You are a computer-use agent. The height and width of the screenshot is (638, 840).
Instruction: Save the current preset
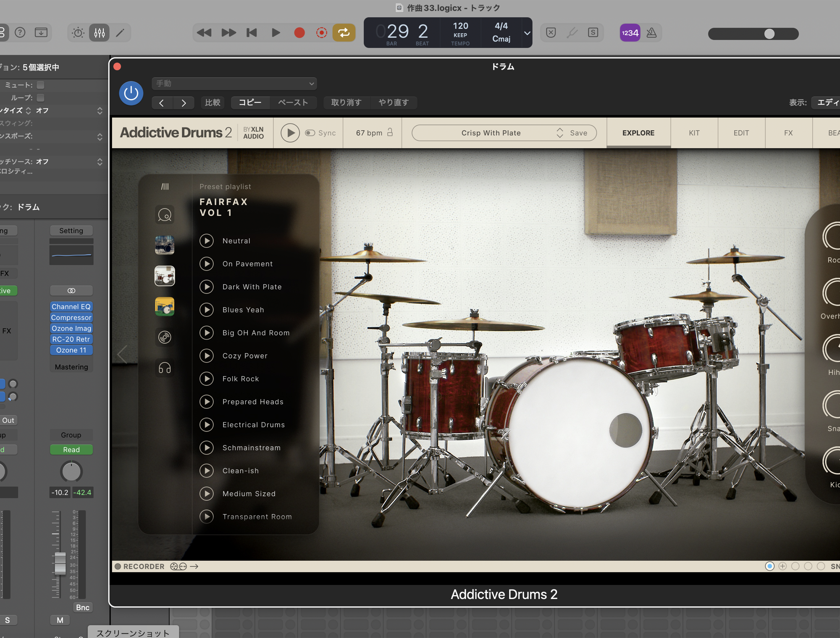coord(579,133)
